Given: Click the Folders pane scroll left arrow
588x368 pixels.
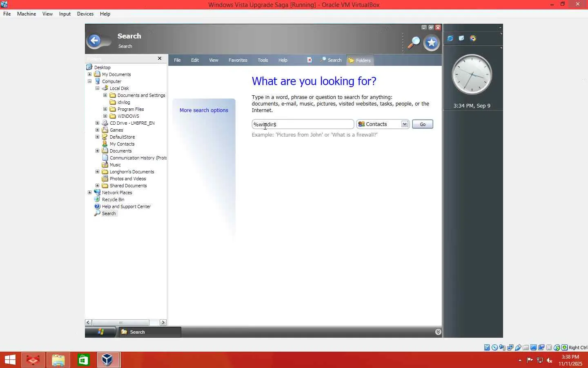Looking at the screenshot, I should (88, 323).
